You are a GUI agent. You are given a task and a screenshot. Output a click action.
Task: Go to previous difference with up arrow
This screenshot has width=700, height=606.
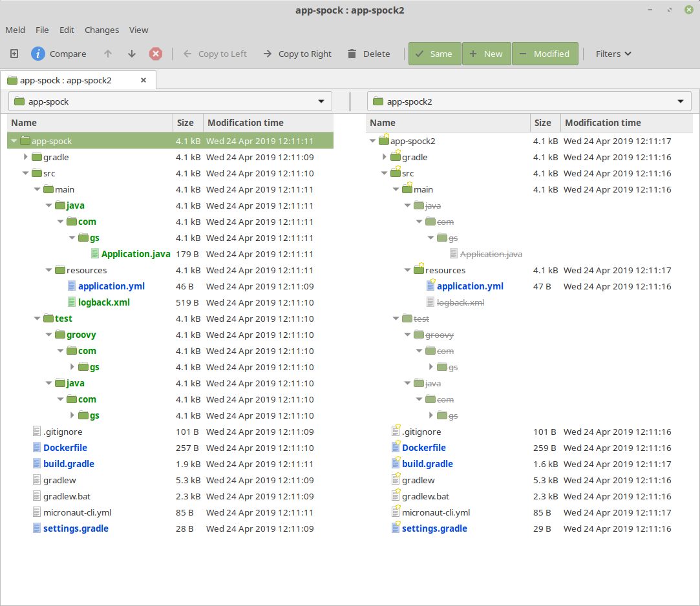(108, 54)
